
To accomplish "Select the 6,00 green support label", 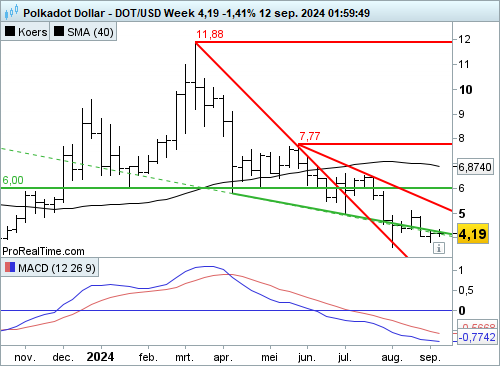I will 13,180.
